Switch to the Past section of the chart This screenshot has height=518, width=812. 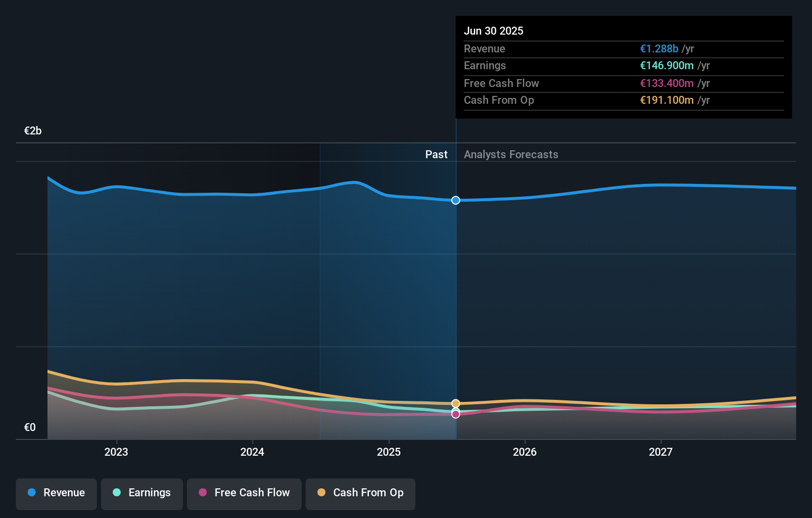point(436,154)
